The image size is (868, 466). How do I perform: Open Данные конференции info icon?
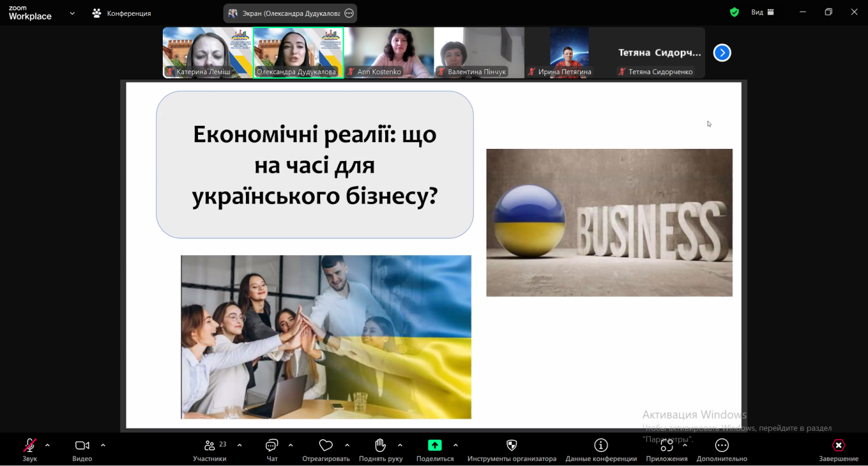[x=601, y=446]
